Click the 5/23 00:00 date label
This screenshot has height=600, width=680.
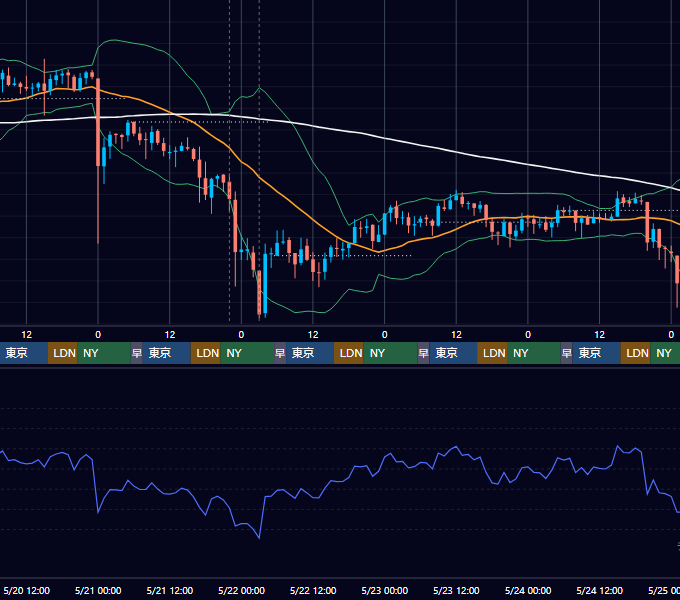click(x=385, y=590)
